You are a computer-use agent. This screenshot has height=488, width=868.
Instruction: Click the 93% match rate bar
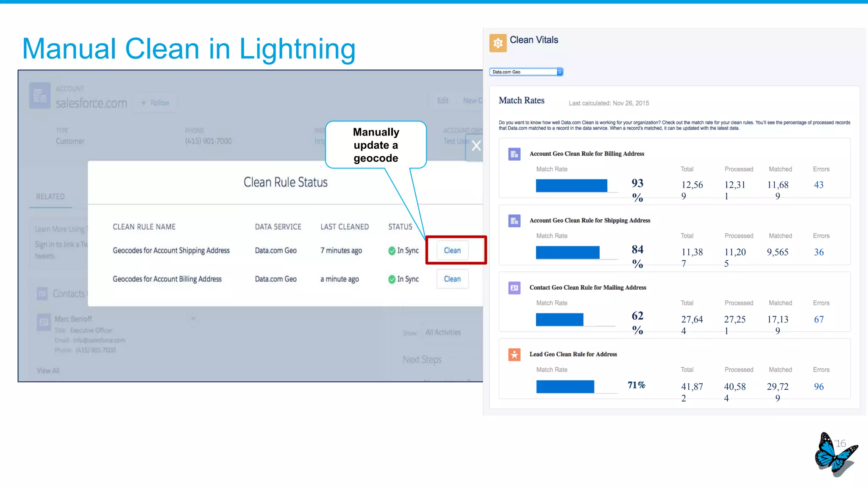[x=571, y=186]
